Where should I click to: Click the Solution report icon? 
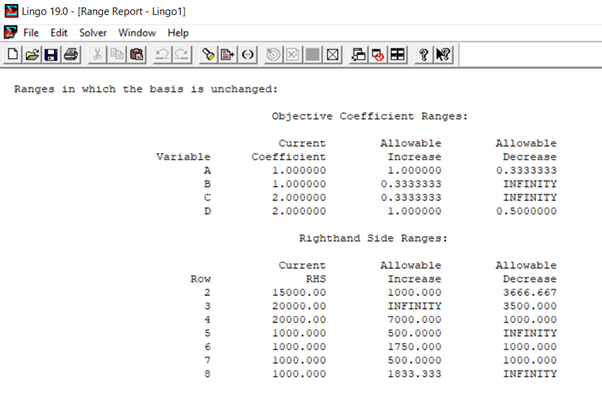point(293,55)
